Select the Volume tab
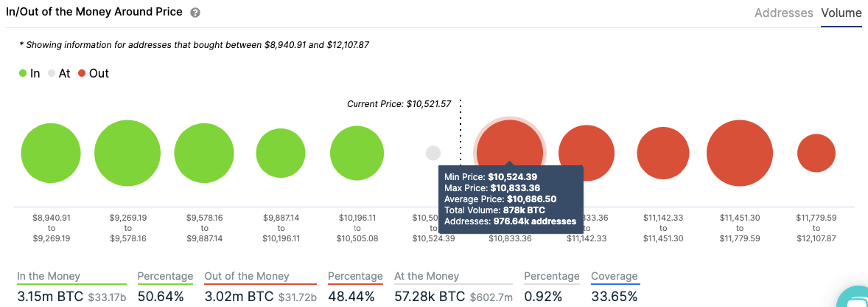Screen dimensions: 868x307 click(x=841, y=13)
